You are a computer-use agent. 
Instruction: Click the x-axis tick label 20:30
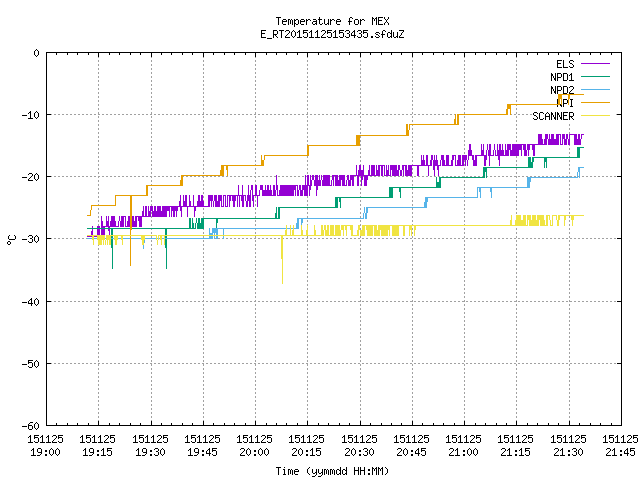click(x=359, y=452)
